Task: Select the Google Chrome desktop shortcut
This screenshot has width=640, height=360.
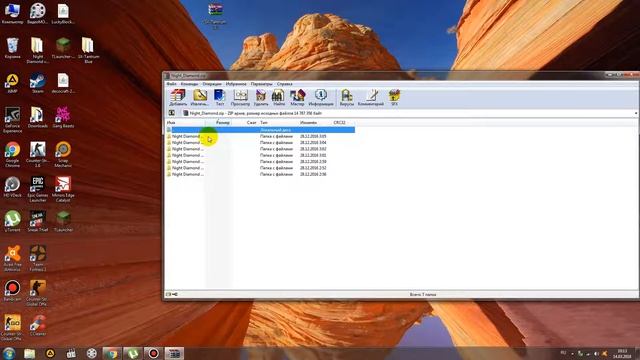Action: point(12,155)
